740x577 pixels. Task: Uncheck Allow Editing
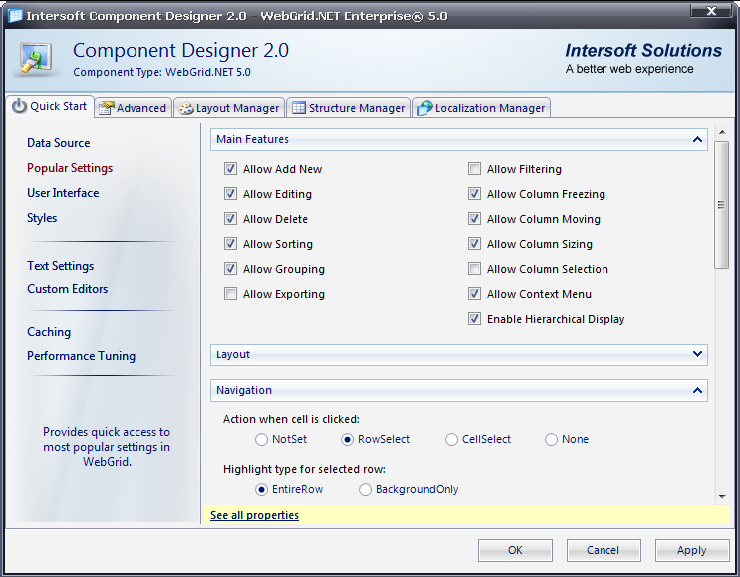point(230,194)
